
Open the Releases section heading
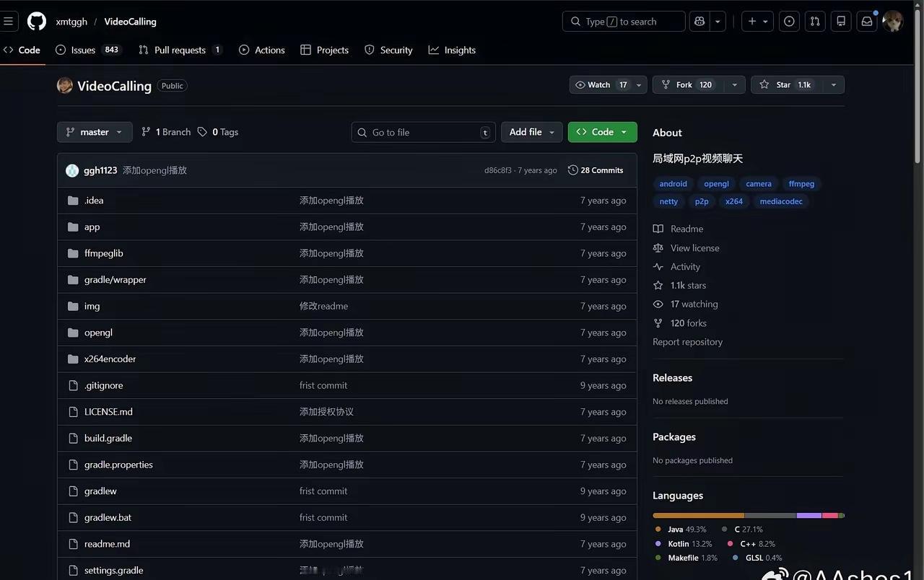672,378
